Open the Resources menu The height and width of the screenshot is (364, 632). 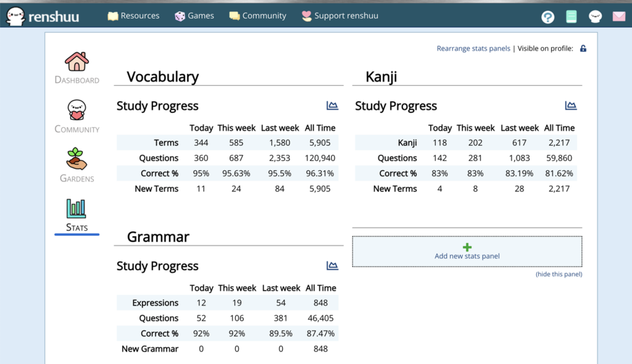[134, 16]
